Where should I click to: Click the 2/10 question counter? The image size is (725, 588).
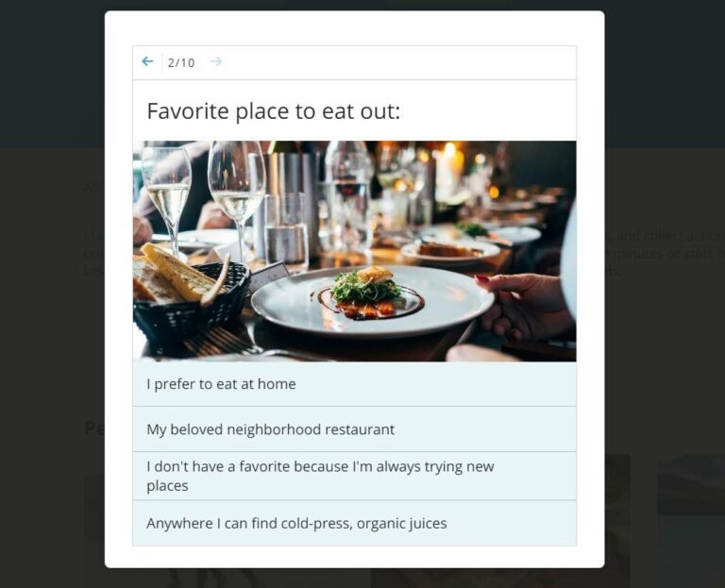pyautogui.click(x=181, y=63)
